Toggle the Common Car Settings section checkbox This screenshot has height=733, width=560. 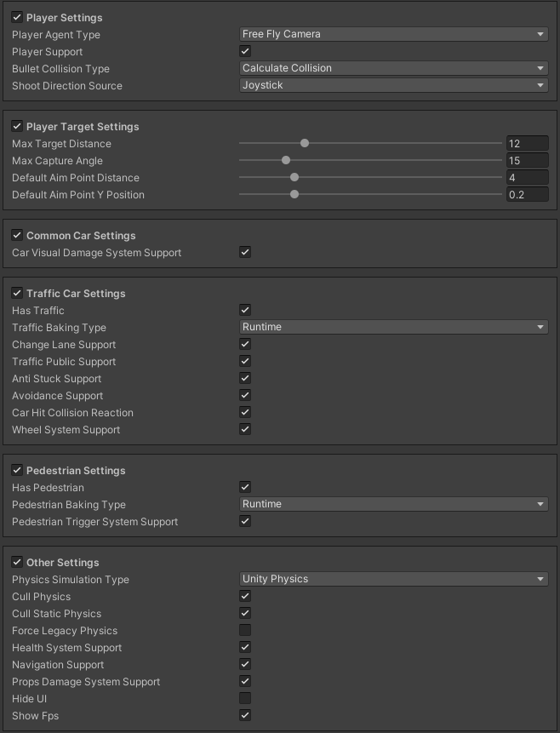pyautogui.click(x=17, y=235)
